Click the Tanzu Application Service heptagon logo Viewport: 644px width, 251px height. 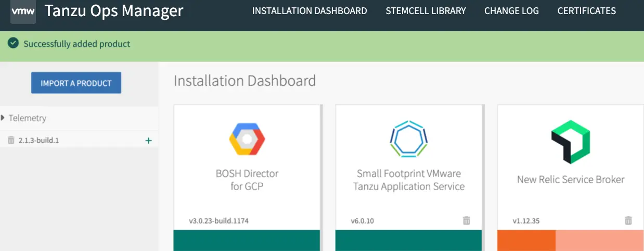pos(408,139)
